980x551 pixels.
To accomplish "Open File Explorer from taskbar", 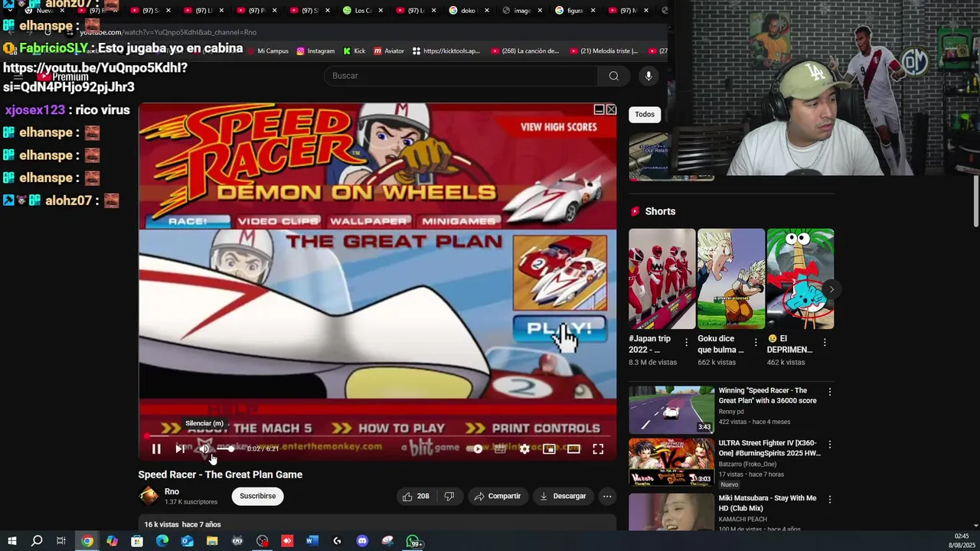I will [x=212, y=541].
